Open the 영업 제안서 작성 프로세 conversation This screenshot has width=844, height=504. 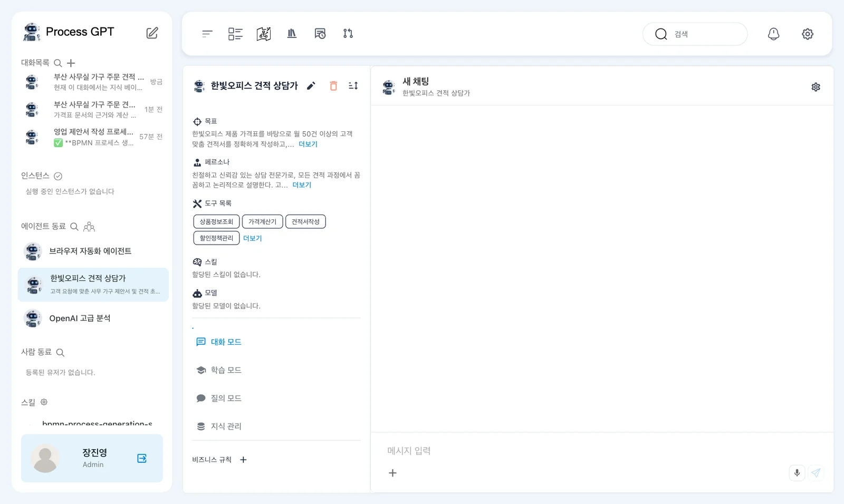93,137
